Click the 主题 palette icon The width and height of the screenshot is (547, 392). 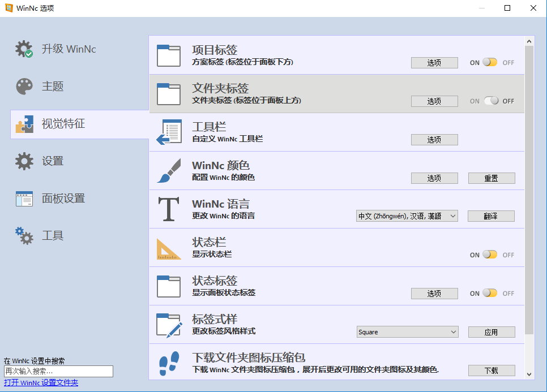pos(24,86)
